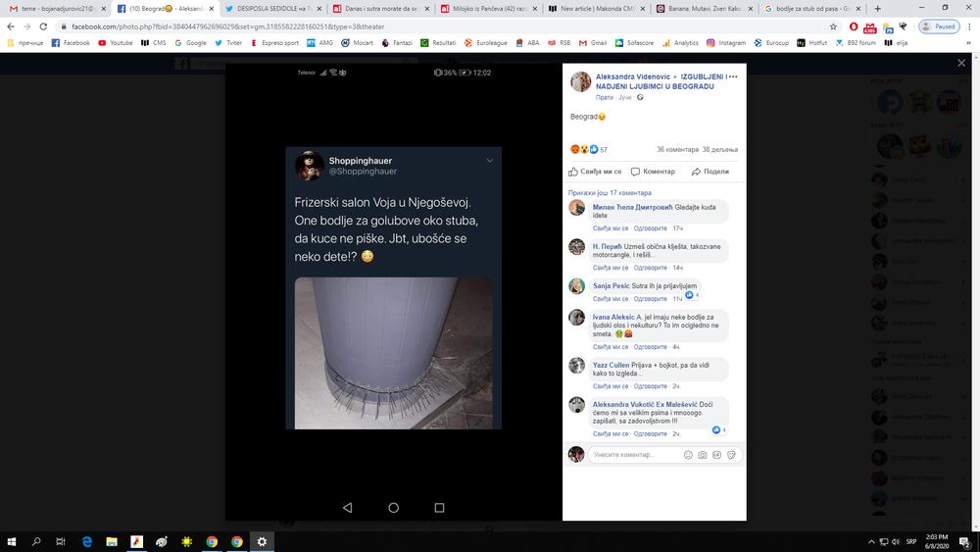Show 17 more comments link
Image resolution: width=980 pixels, height=552 pixels.
(x=610, y=193)
